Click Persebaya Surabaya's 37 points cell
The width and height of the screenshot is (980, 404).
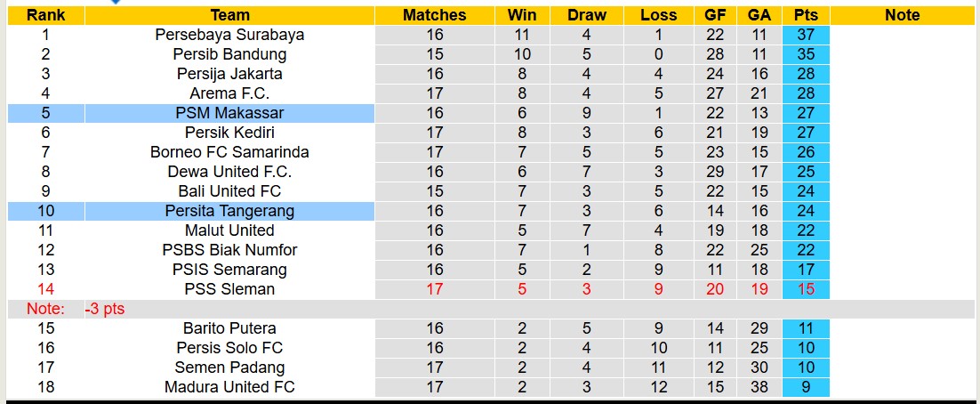coord(806,35)
